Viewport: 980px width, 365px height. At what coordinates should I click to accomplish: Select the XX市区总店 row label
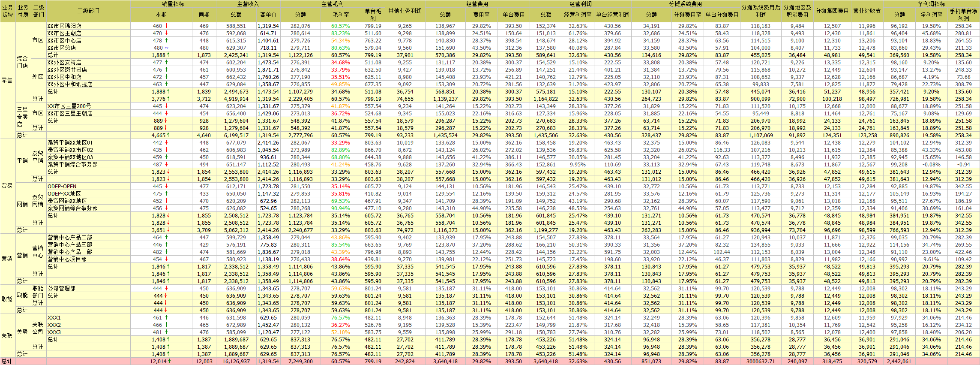point(62,48)
